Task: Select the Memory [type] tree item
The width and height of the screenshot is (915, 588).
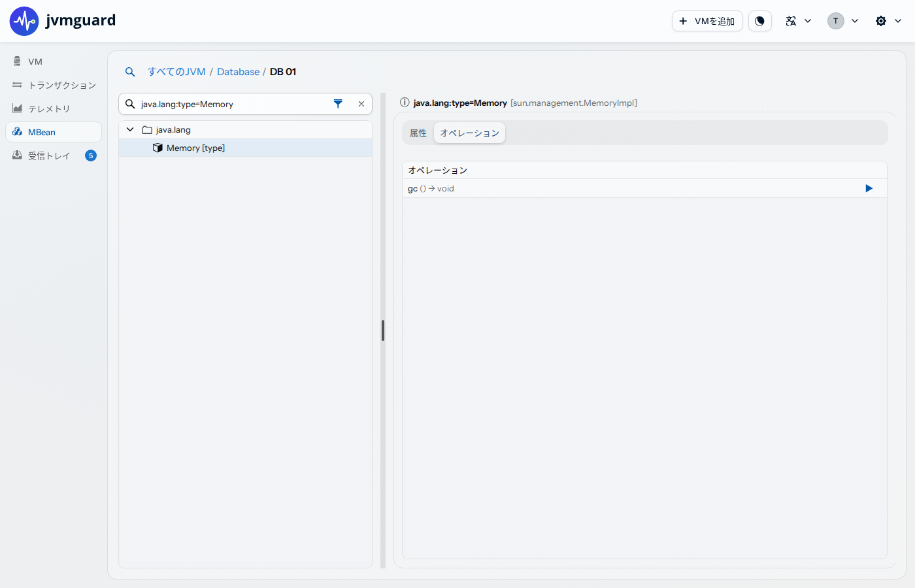Action: pyautogui.click(x=245, y=148)
